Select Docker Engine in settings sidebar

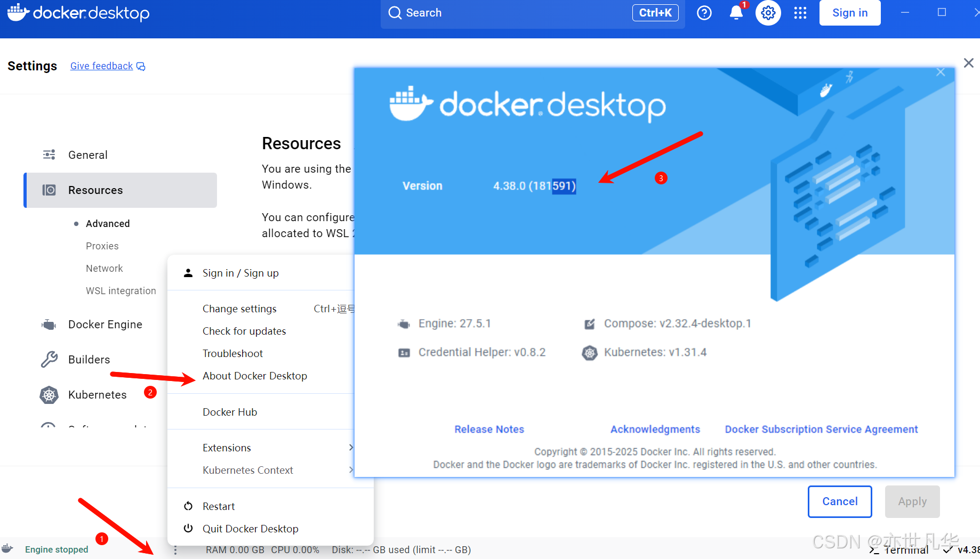(105, 325)
